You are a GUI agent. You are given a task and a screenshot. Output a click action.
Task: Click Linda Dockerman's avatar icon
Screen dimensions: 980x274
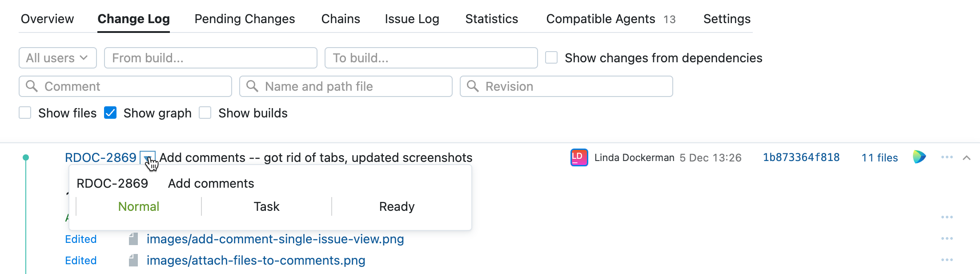click(579, 157)
